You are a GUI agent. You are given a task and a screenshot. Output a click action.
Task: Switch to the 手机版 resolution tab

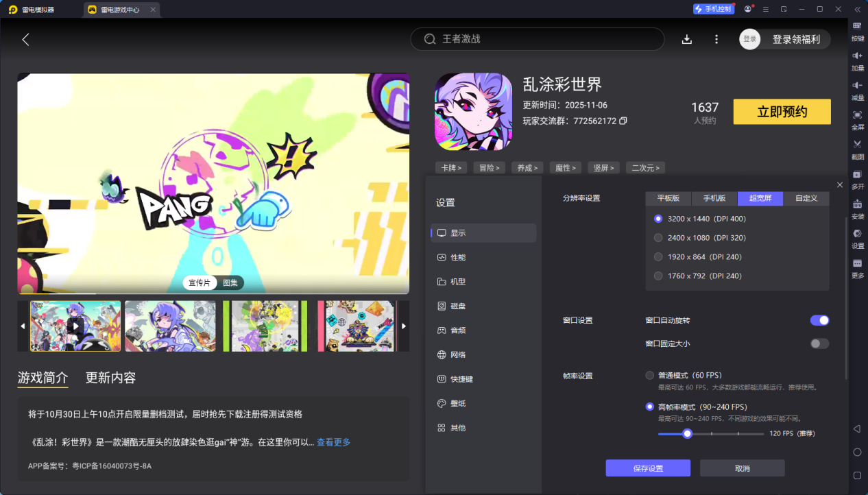(x=714, y=198)
